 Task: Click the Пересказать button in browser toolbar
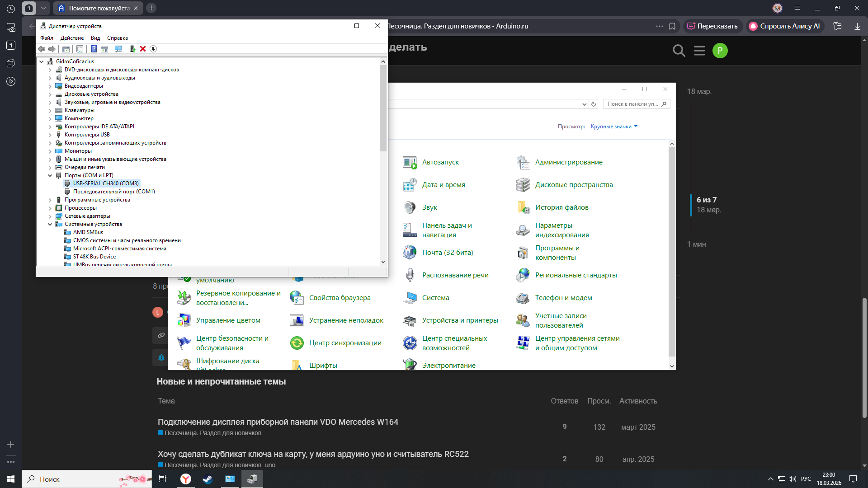tap(712, 26)
